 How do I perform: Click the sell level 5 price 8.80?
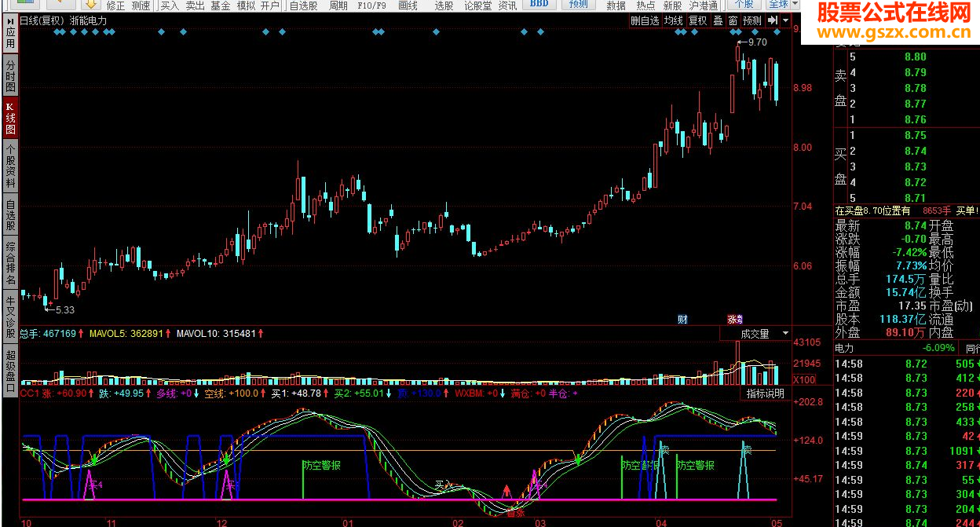(916, 57)
